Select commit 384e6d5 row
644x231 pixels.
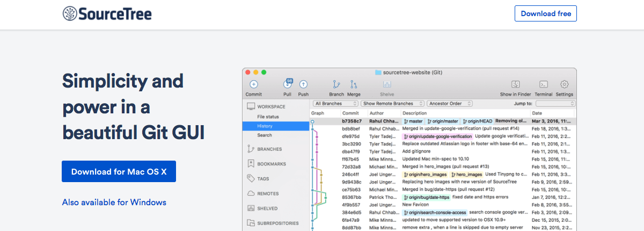(x=443, y=212)
